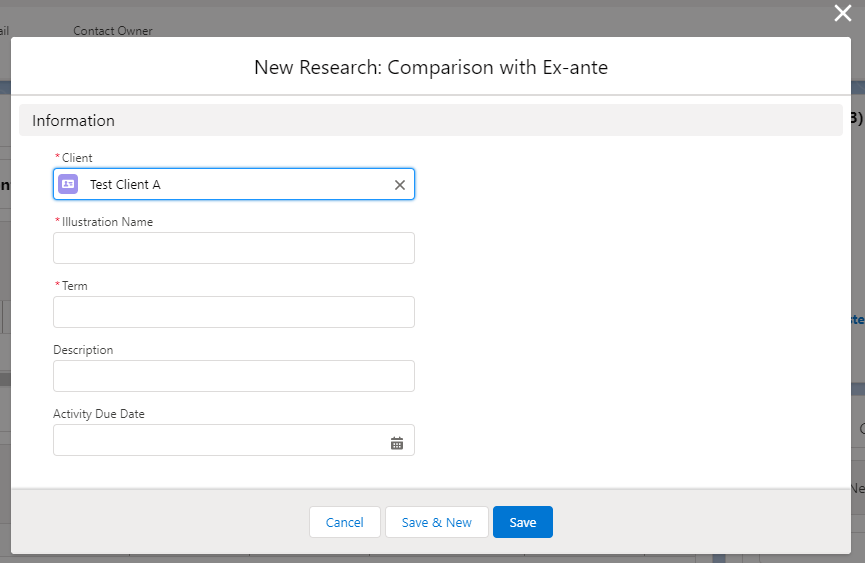The image size is (865, 563).
Task: Click the Client field label
Action: [77, 158]
